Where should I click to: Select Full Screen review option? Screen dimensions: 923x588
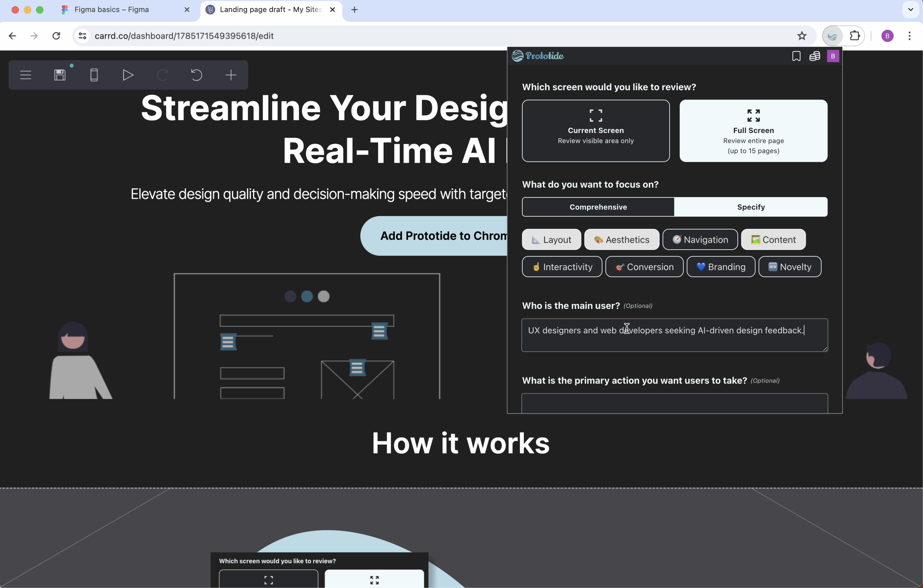753,131
